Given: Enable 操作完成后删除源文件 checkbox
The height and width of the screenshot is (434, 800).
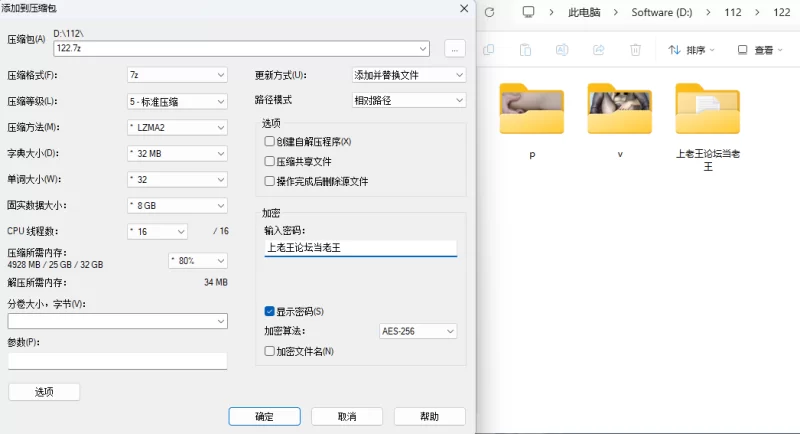Looking at the screenshot, I should pos(269,181).
